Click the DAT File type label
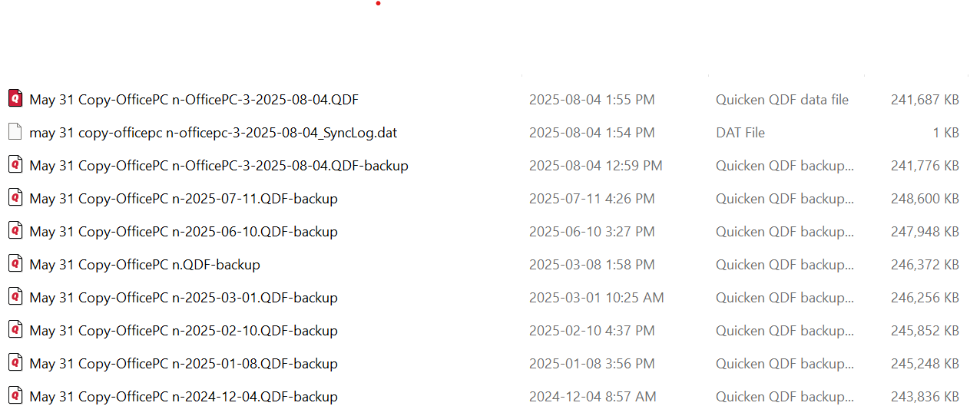This screenshot has width=980, height=406. (740, 133)
